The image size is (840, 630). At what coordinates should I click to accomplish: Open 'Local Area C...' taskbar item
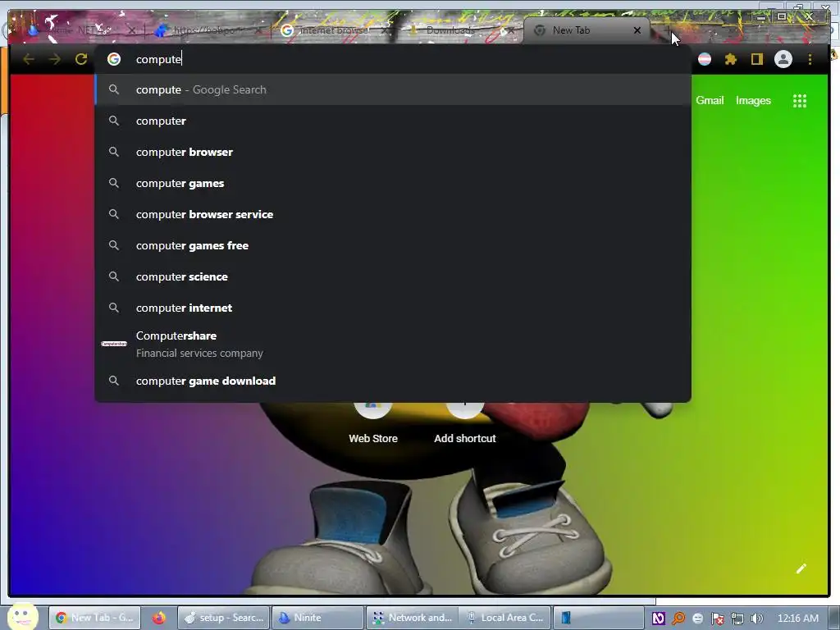click(504, 618)
